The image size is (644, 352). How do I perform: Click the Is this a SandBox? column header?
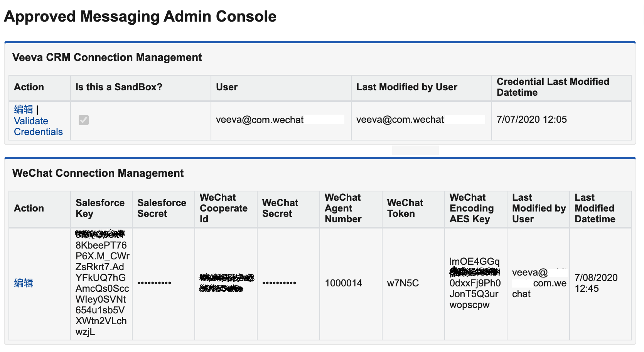click(x=119, y=87)
